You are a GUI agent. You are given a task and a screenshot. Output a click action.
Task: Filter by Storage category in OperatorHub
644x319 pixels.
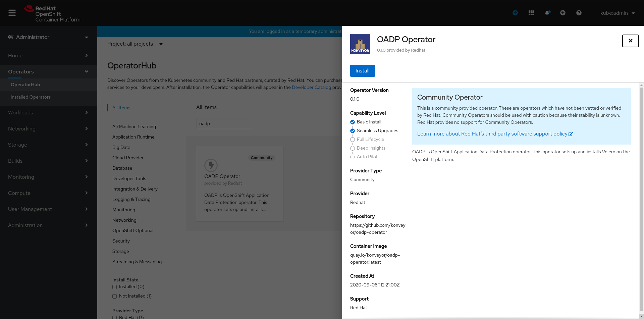121,251
